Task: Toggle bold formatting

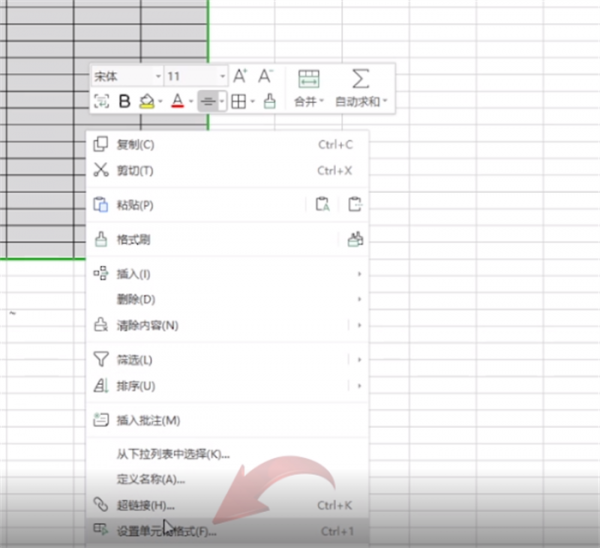Action: (x=125, y=101)
